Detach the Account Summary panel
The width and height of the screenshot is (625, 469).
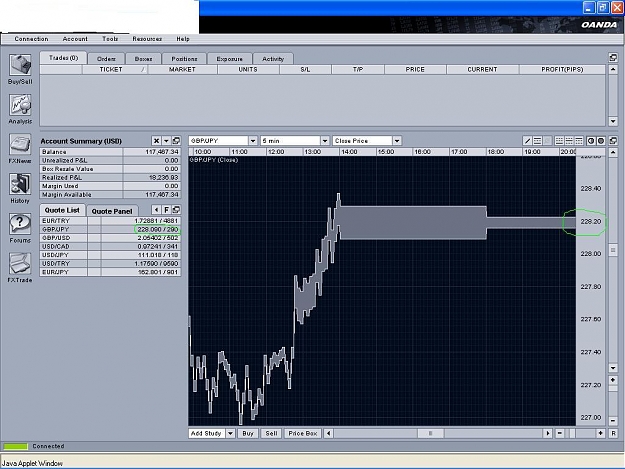click(x=176, y=141)
